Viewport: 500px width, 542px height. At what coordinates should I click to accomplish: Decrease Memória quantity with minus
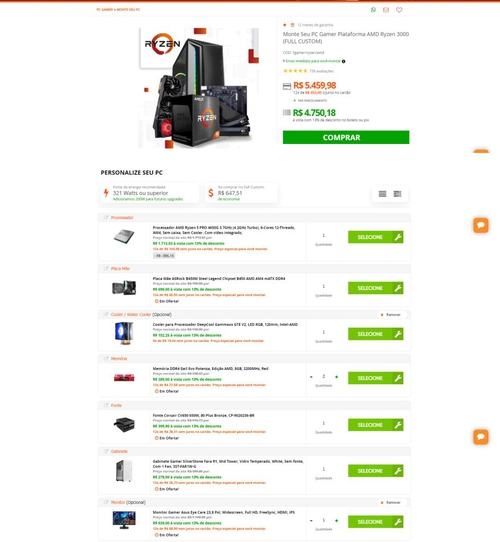[x=311, y=377]
